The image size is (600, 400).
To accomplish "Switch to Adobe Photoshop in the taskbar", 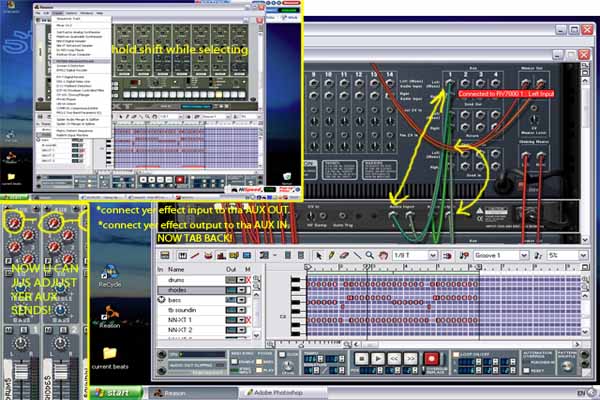I will 283,393.
